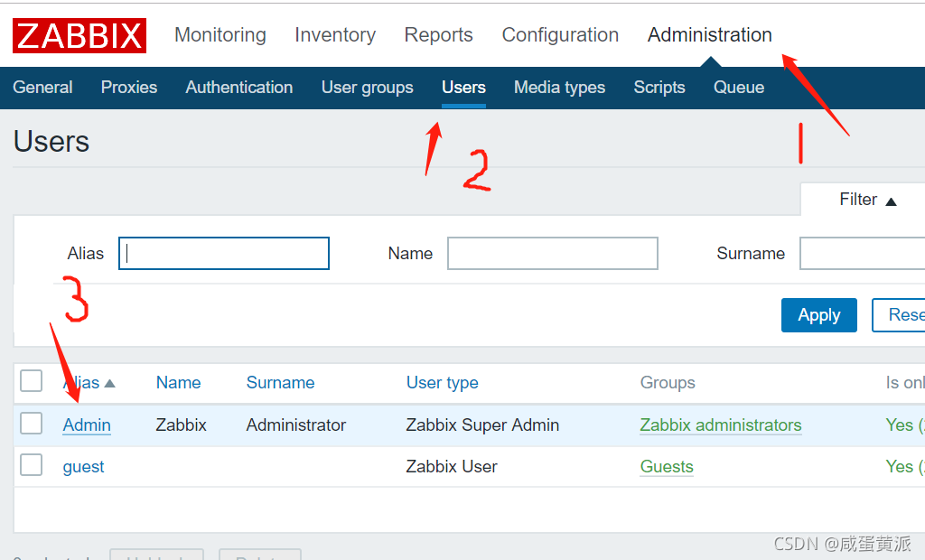Switch to the User groups tab
This screenshot has width=925, height=560.
point(367,88)
